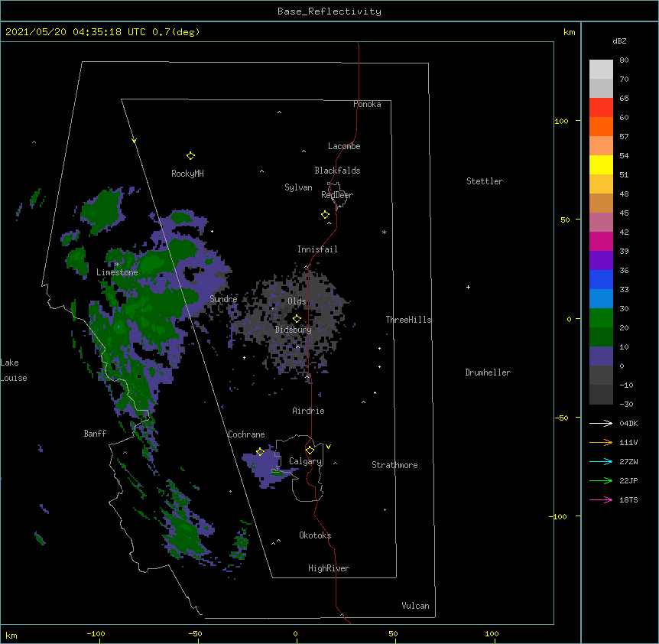This screenshot has width=659, height=644.
Task: Click the Airdrie city label
Action: click(309, 411)
